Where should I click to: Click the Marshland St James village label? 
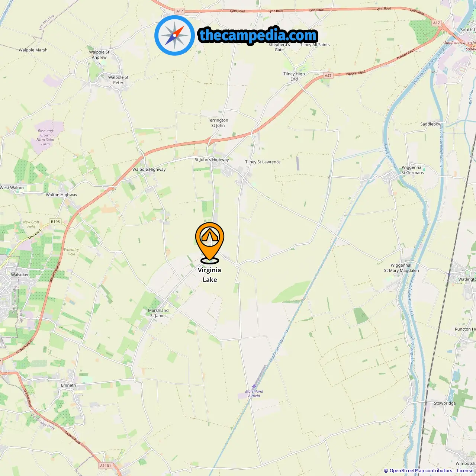(158, 313)
